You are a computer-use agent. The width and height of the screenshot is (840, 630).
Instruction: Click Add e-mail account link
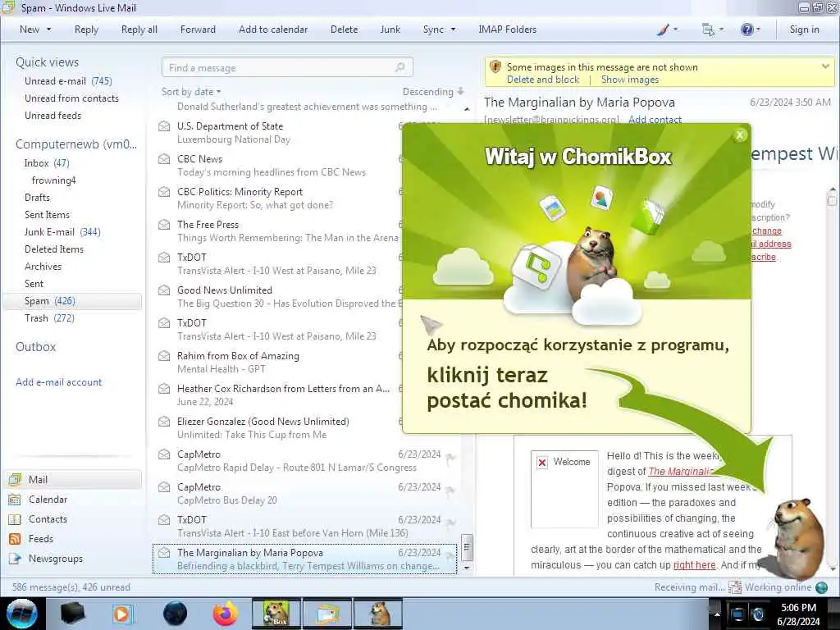(x=59, y=382)
